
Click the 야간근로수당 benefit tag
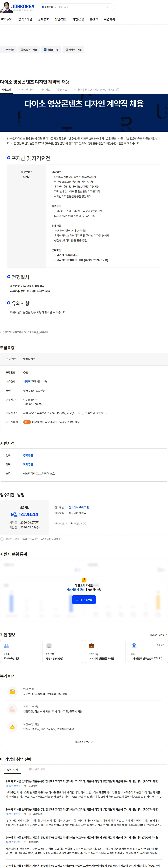[51, 49]
